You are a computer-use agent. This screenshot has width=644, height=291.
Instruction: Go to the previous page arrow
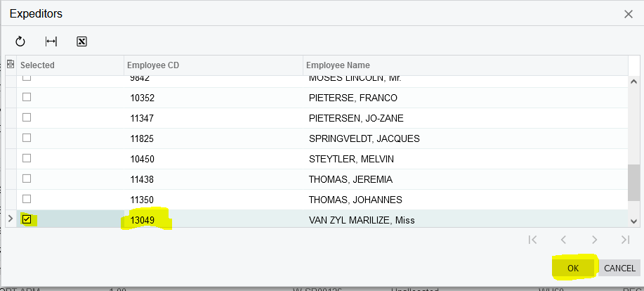coord(563,240)
